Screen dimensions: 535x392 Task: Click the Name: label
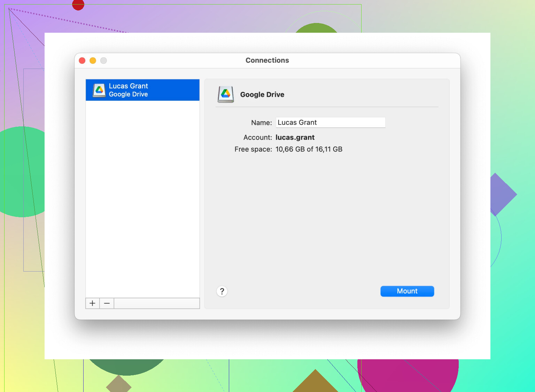click(261, 123)
